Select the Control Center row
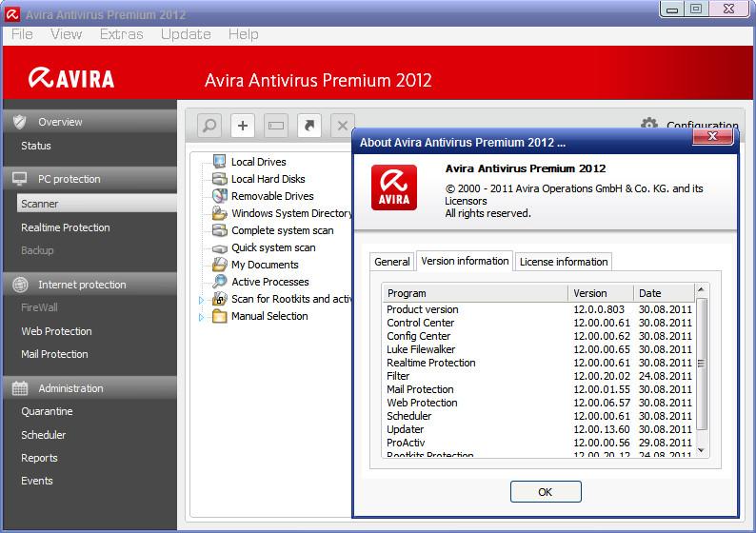Screen dimensions: 756x533 [539, 323]
